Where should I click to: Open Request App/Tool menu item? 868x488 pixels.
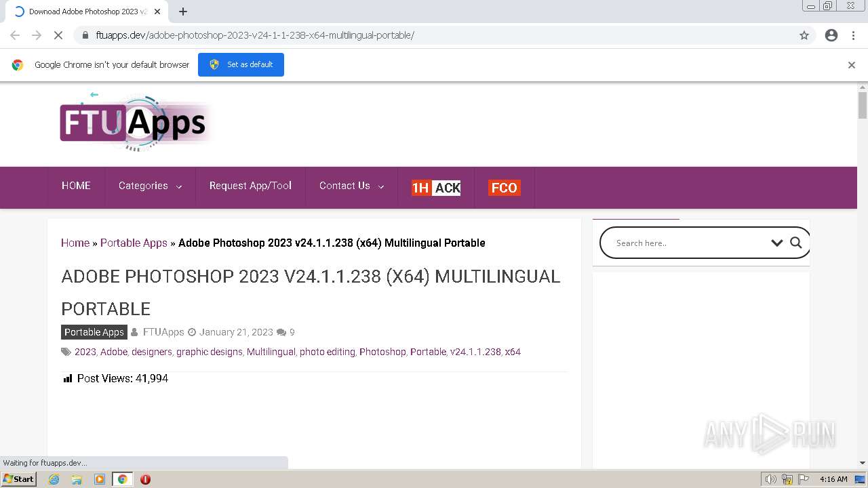click(x=250, y=186)
